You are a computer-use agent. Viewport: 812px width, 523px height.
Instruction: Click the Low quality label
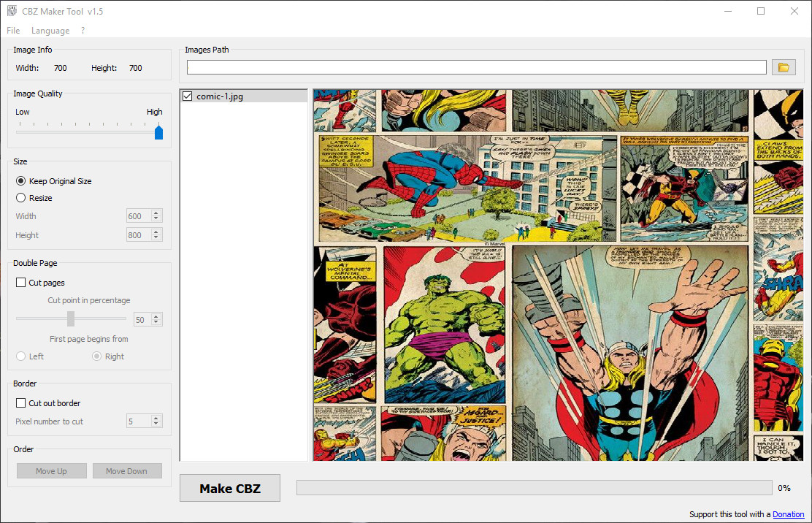point(22,112)
